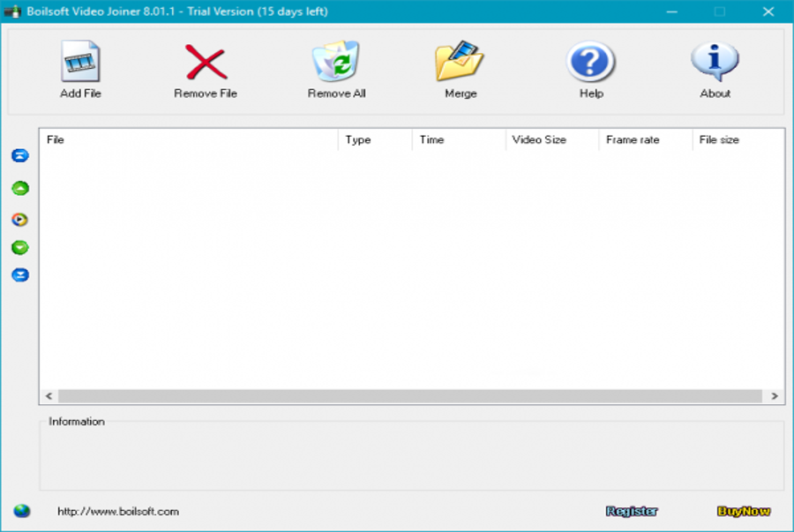Image resolution: width=794 pixels, height=532 pixels.
Task: Sort list by the File column header
Action: click(188, 140)
